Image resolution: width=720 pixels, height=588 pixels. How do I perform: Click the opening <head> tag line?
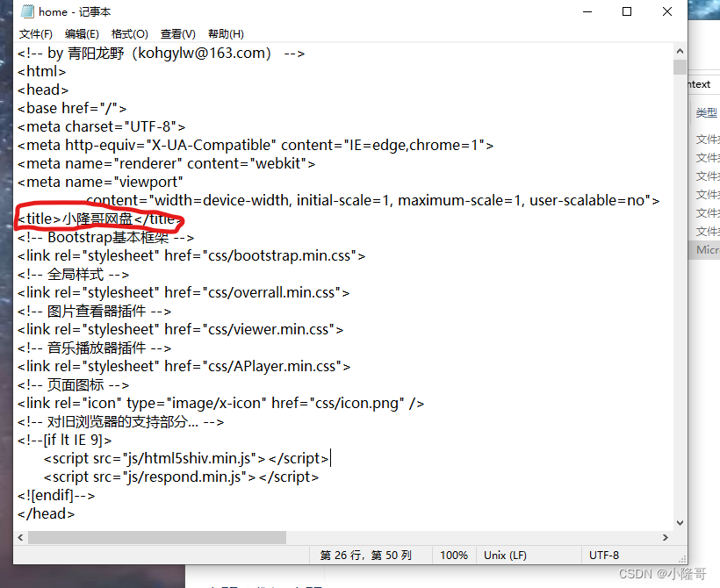pyautogui.click(x=43, y=90)
